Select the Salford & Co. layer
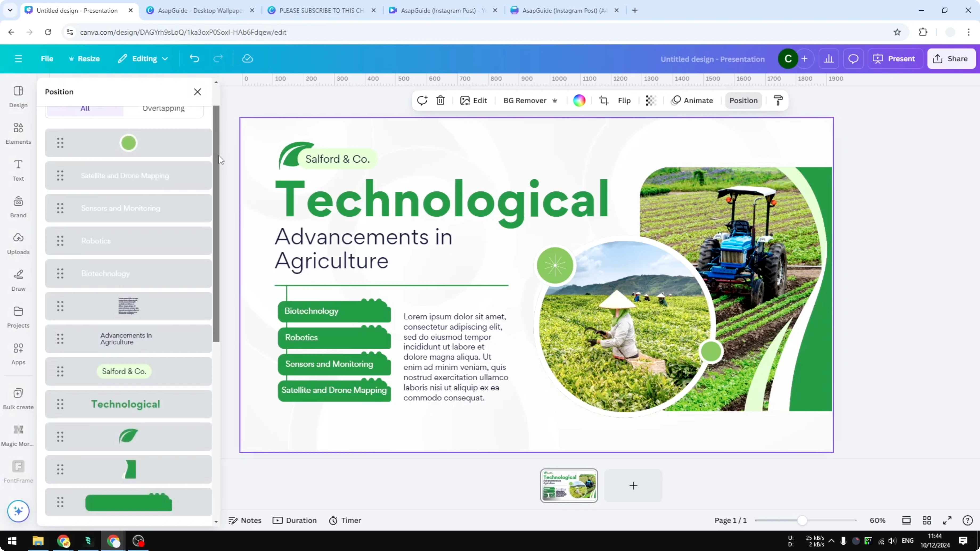Viewport: 980px width, 551px height. pos(128,372)
